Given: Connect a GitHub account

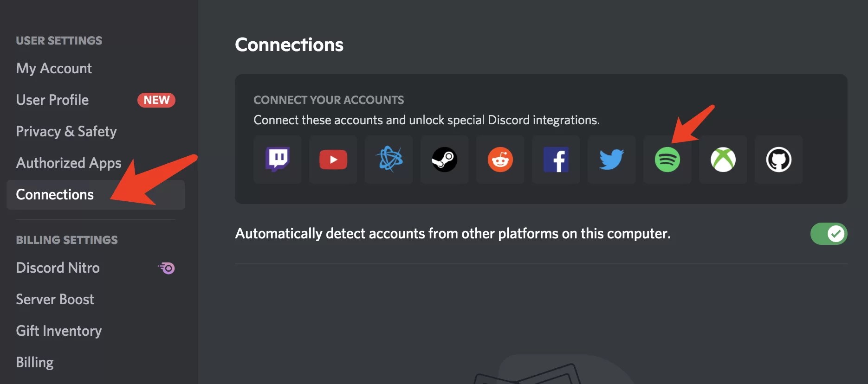Looking at the screenshot, I should (778, 160).
